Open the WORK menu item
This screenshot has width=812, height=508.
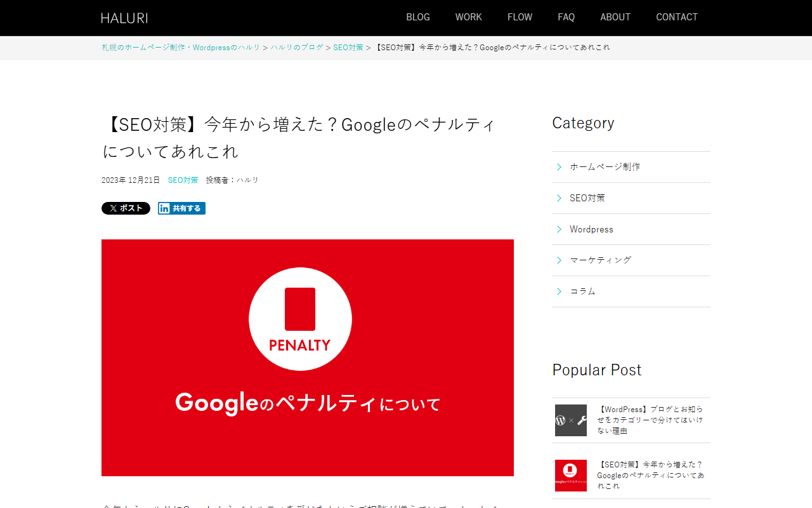click(x=469, y=17)
